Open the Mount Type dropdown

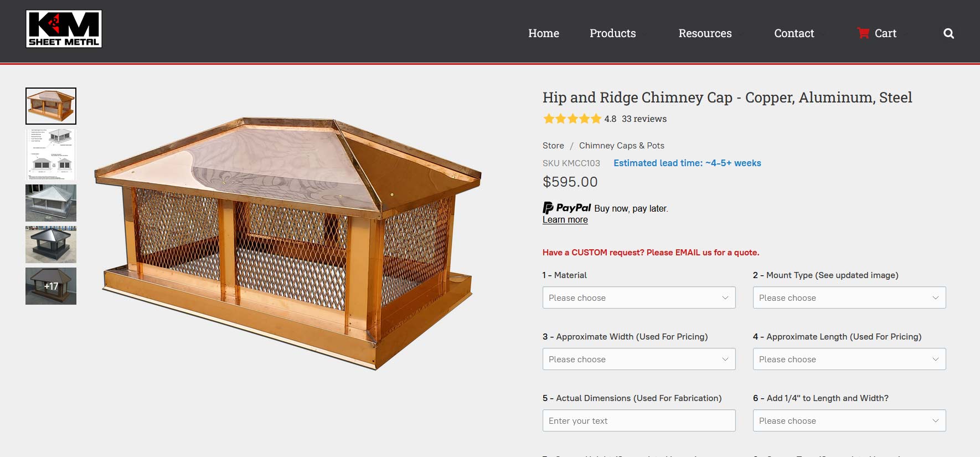(x=849, y=297)
